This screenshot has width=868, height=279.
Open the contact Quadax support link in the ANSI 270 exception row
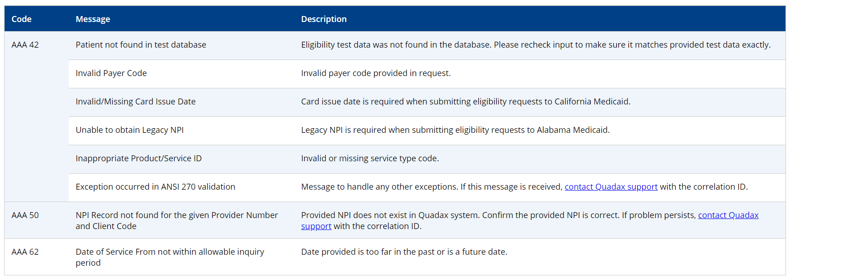pos(610,187)
